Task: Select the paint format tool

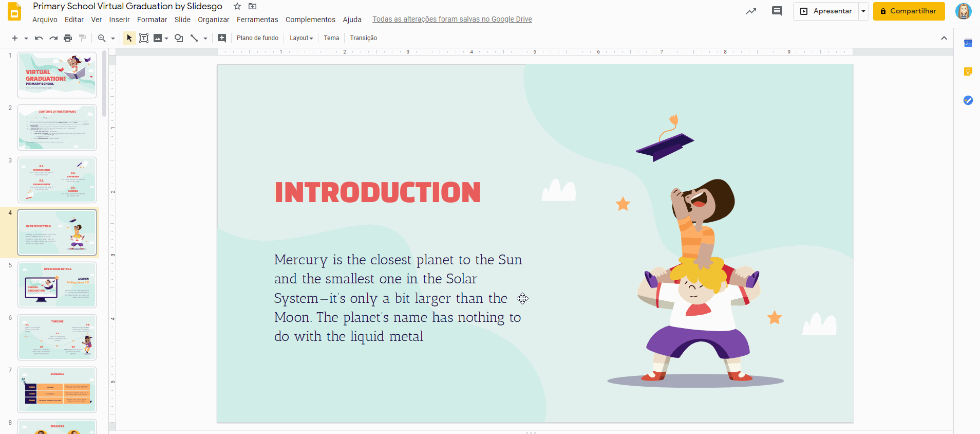Action: point(82,38)
